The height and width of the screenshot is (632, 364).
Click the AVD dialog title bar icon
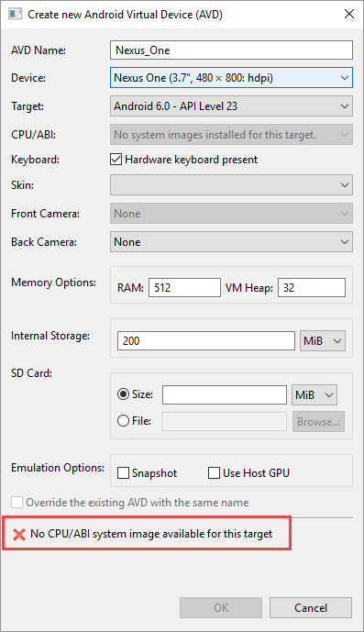tap(16, 14)
